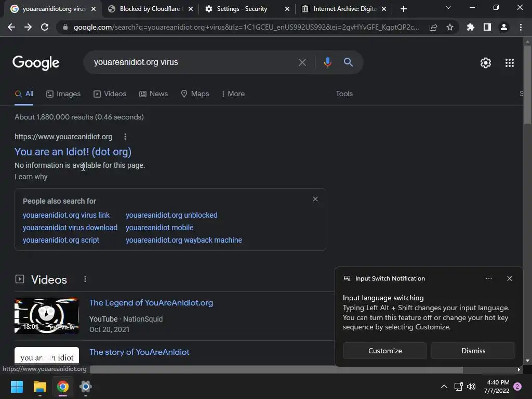Select the News search filter
Image resolution: width=532 pixels, height=399 pixels.
(x=153, y=94)
